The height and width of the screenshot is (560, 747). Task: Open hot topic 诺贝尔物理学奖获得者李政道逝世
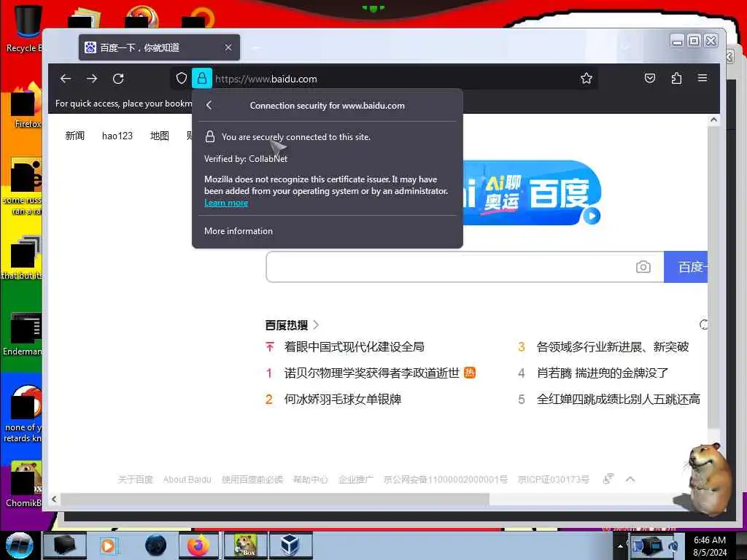371,373
